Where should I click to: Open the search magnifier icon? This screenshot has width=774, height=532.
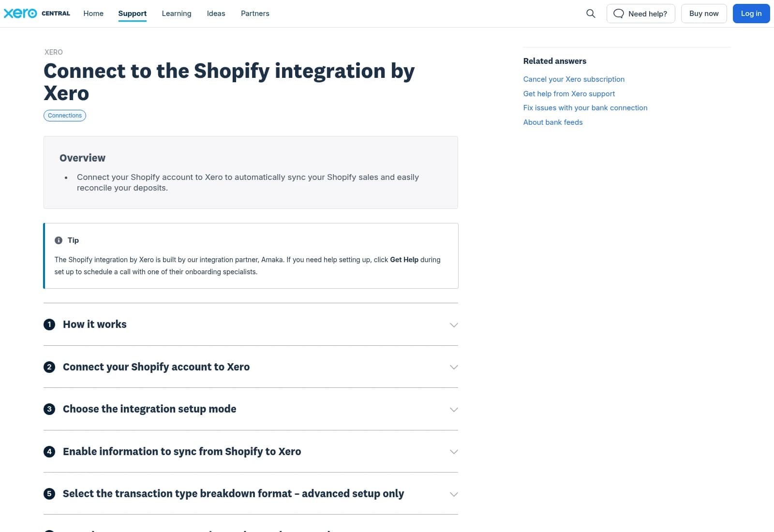pos(591,14)
